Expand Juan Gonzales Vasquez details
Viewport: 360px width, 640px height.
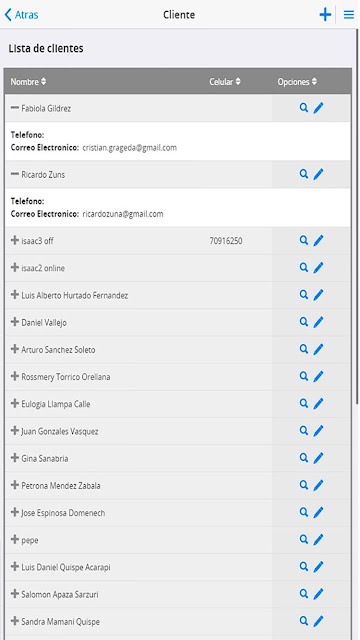tap(15, 431)
